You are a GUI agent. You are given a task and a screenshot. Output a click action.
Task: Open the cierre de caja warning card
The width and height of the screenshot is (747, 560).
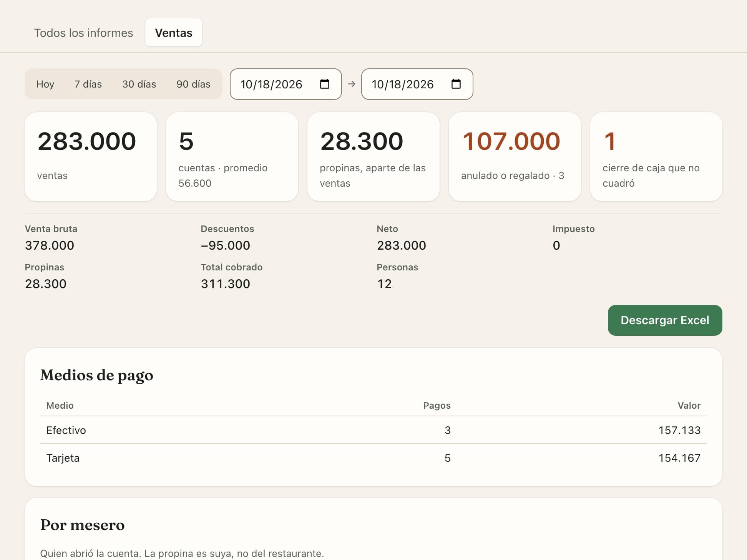[x=656, y=157]
